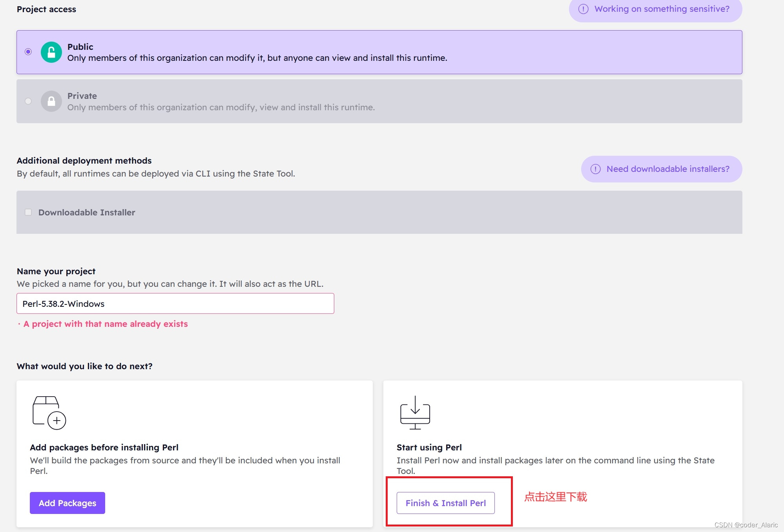Click the green unlocked padlock icon for Public
Image resolution: width=784 pixels, height=532 pixels.
tap(51, 52)
